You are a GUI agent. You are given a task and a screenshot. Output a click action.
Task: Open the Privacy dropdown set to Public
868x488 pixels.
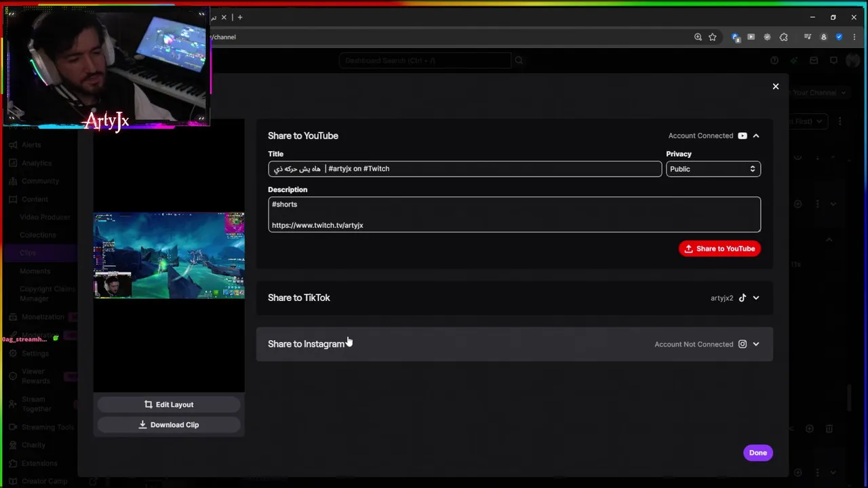(x=713, y=169)
